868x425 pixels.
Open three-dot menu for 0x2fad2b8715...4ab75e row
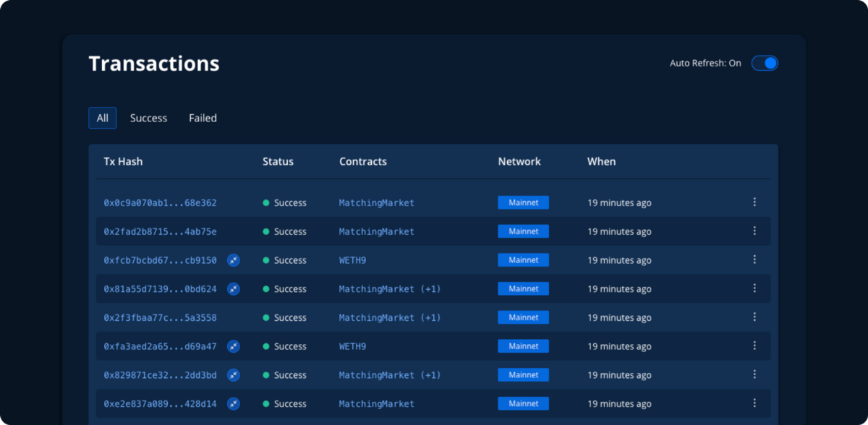[x=754, y=231]
